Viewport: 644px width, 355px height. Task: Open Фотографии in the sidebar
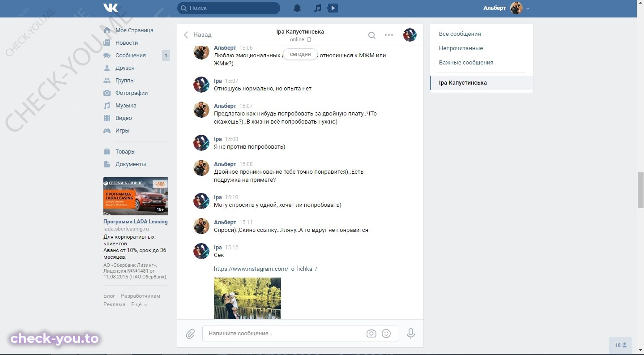pos(132,93)
